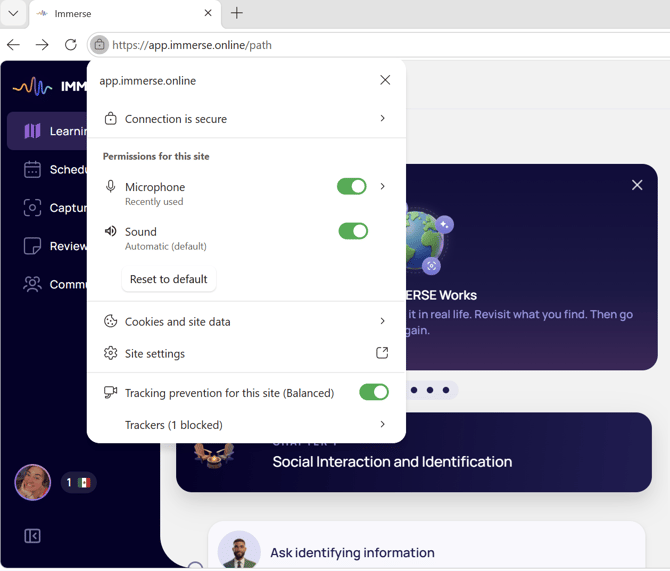Collapse the sidebar with the panel icon
This screenshot has width=670, height=571.
click(32, 536)
